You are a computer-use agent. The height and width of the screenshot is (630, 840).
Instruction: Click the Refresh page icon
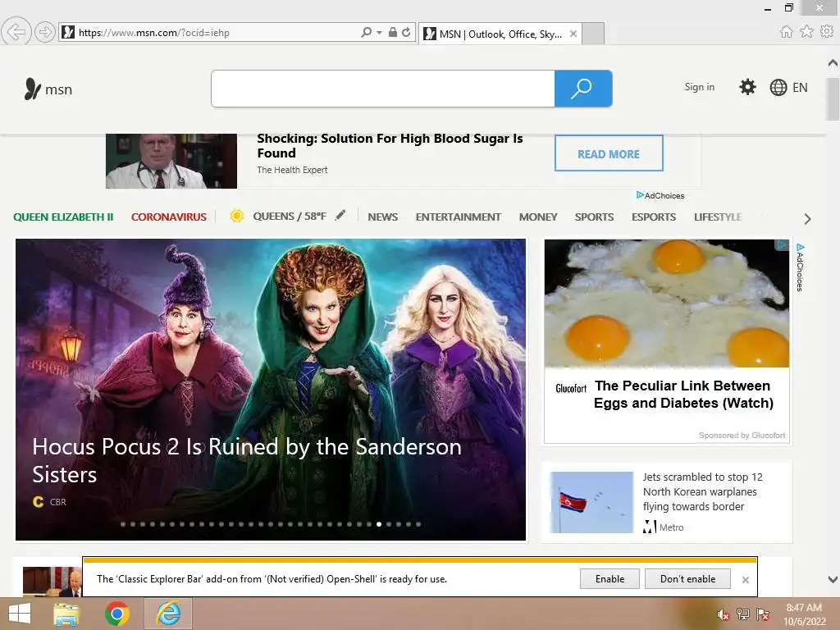[x=406, y=32]
